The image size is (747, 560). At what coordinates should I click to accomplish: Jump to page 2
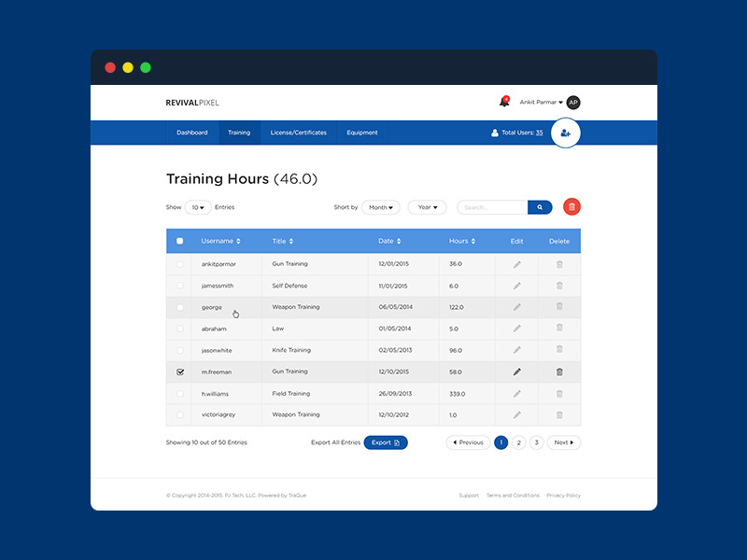click(x=519, y=442)
